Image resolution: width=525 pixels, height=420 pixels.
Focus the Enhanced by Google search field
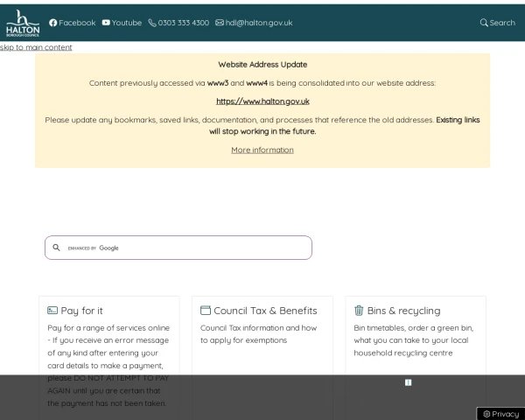(178, 248)
